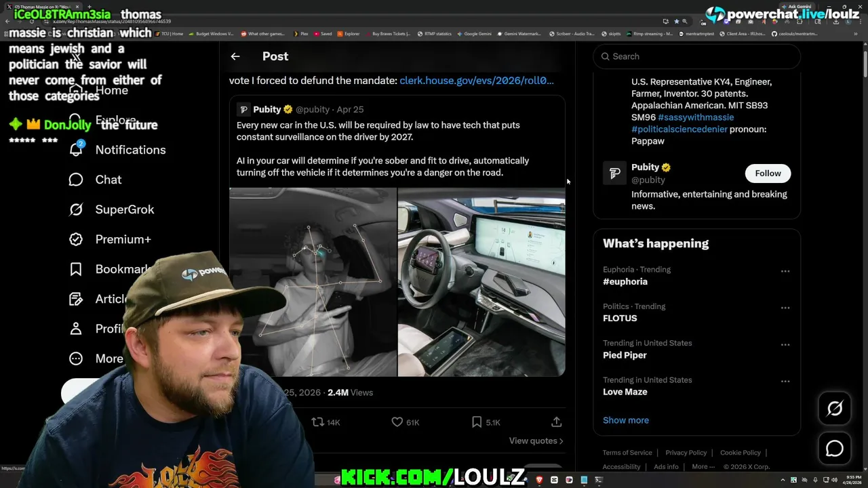
Task: View the driver-monitoring photo in quoted post
Action: coord(313,282)
